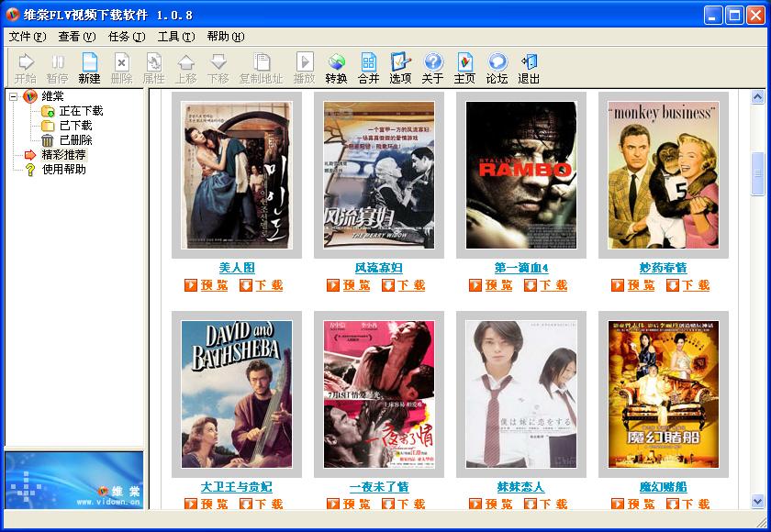Click the David and Bathsheba poster
The height and width of the screenshot is (532, 771).
click(237, 394)
